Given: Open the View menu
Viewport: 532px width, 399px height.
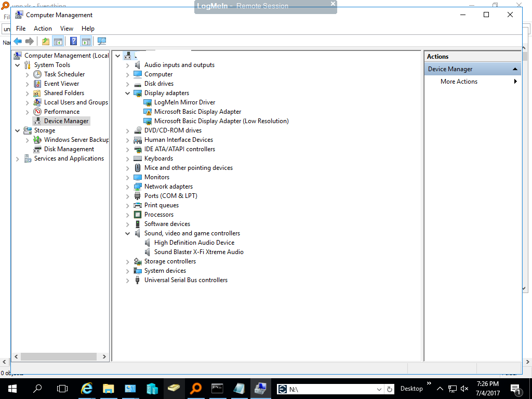Looking at the screenshot, I should 66,28.
